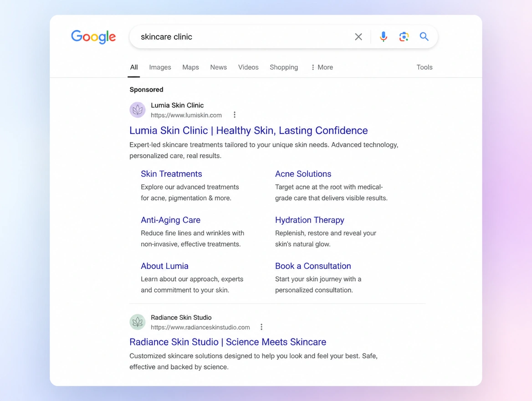Visit the About Lumia sitelink

(x=164, y=266)
